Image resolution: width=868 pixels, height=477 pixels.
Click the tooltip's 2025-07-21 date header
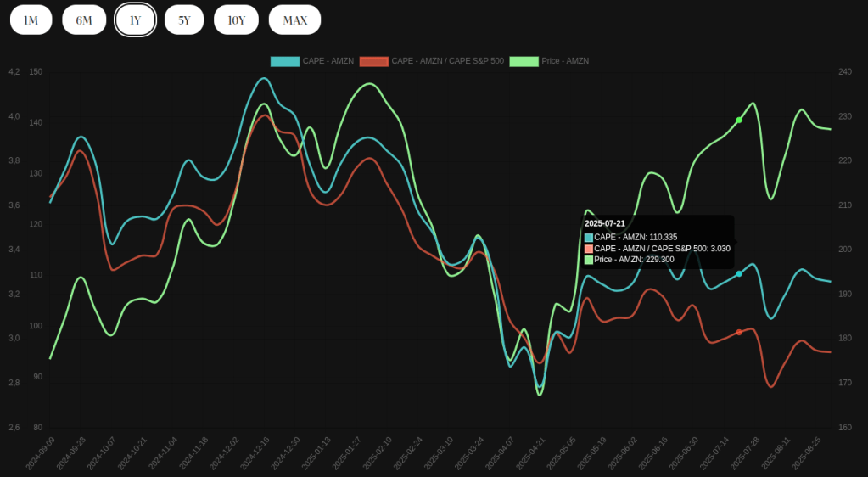(605, 223)
